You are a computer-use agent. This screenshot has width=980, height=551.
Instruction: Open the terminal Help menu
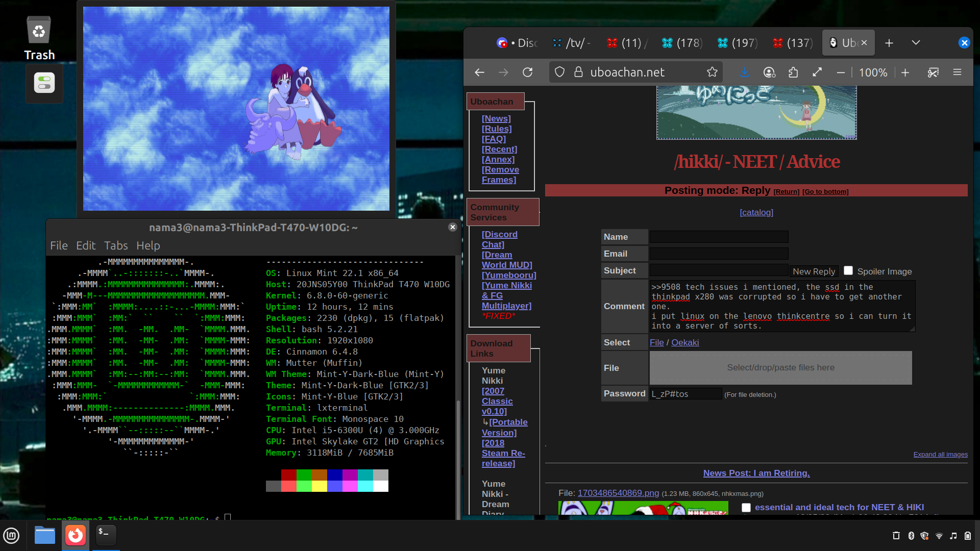pos(148,245)
